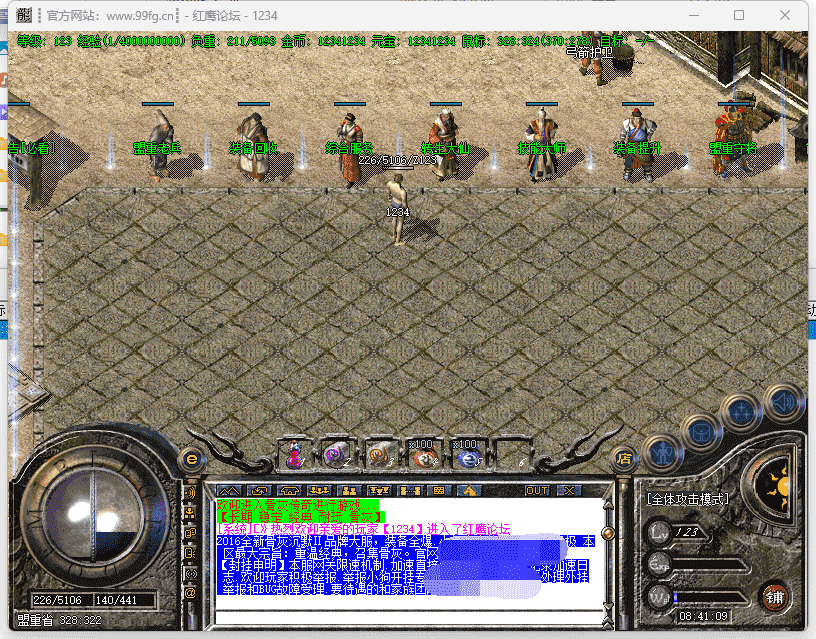This screenshot has height=639, width=816.
Task: Click the HP and MP orb
Action: click(93, 513)
